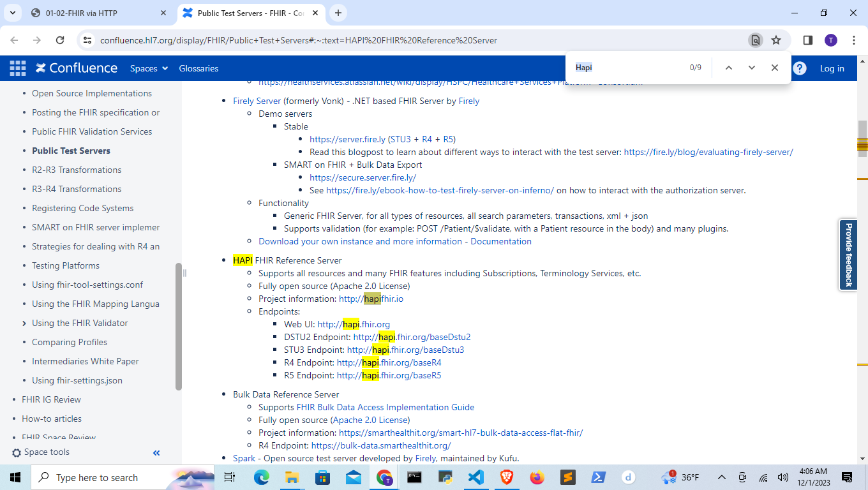Open Firely Server link
Screen dimensions: 868x490
click(257, 101)
